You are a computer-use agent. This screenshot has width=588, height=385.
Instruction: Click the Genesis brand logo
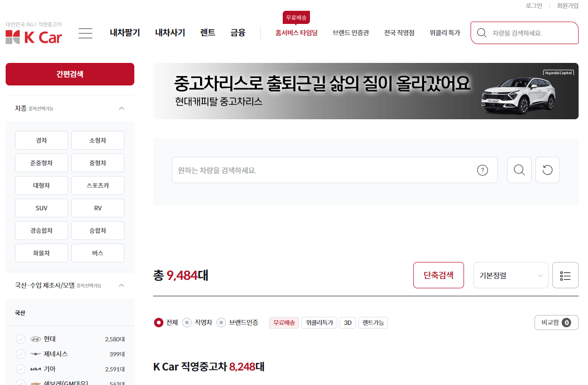point(36,354)
